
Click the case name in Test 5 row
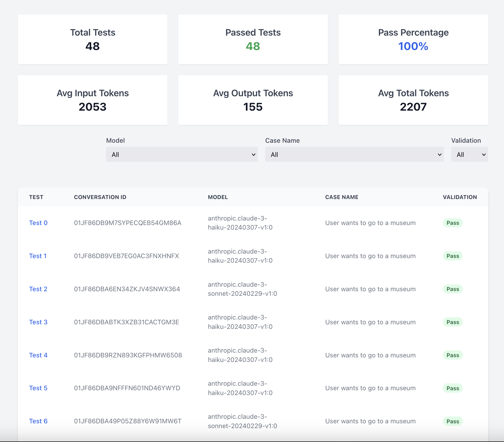(370, 388)
